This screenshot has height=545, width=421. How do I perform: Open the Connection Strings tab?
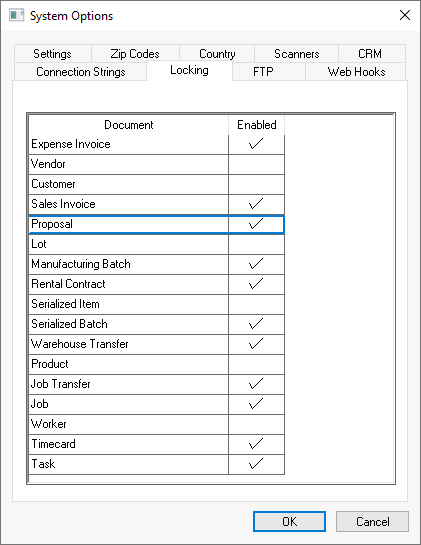click(x=81, y=72)
